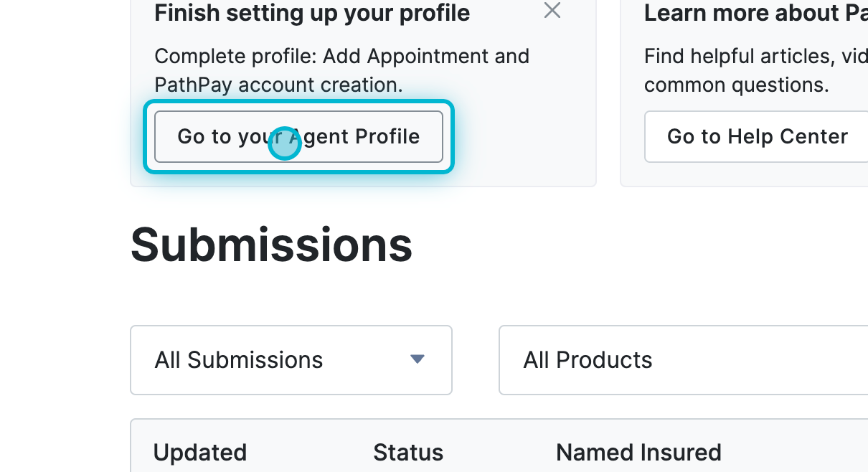Click the All Products label text
The height and width of the screenshot is (472, 868).
pyautogui.click(x=588, y=360)
